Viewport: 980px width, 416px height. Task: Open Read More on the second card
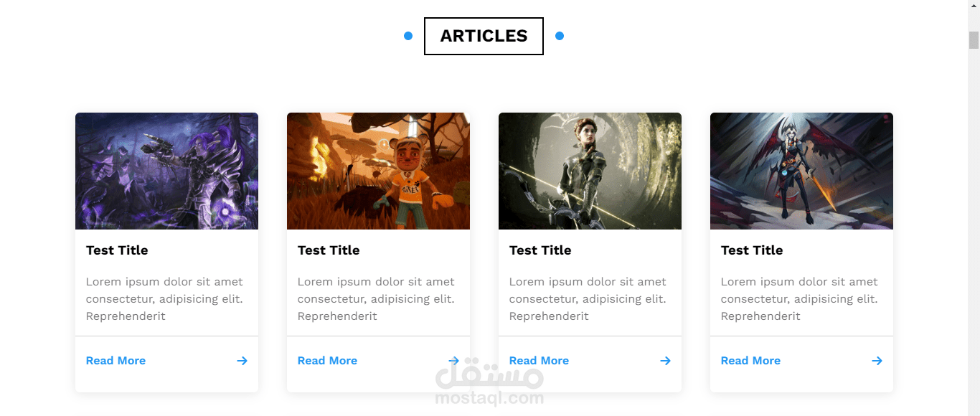coord(327,361)
